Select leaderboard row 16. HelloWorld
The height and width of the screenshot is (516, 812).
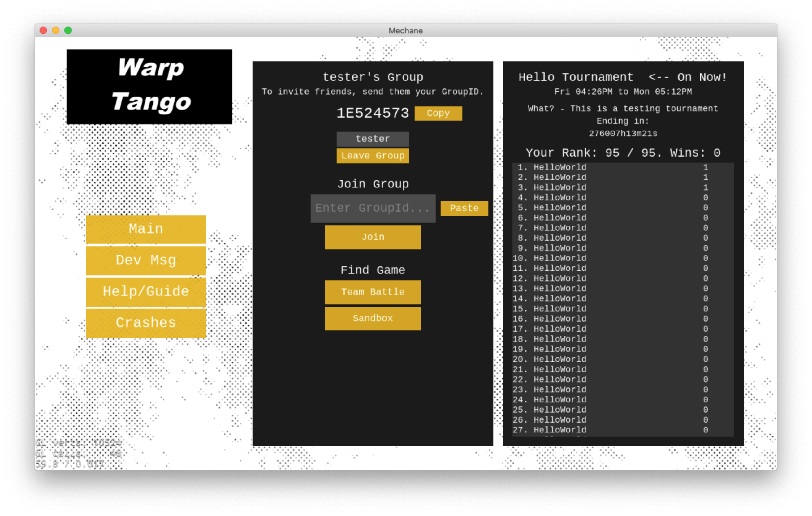point(623,319)
